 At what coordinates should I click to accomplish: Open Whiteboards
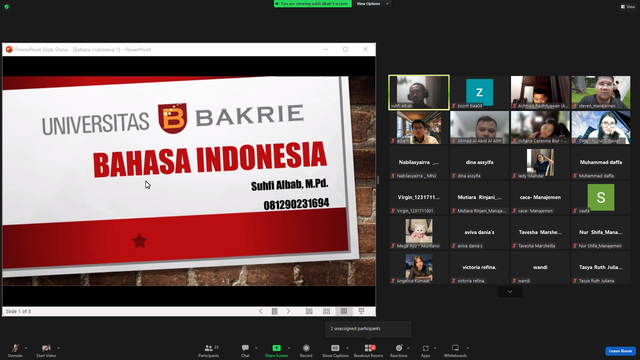pos(455,350)
